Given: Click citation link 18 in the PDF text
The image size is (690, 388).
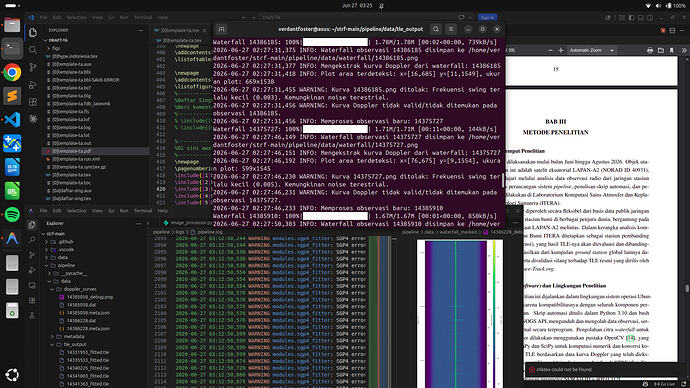Looking at the screenshot, I should 631,338.
